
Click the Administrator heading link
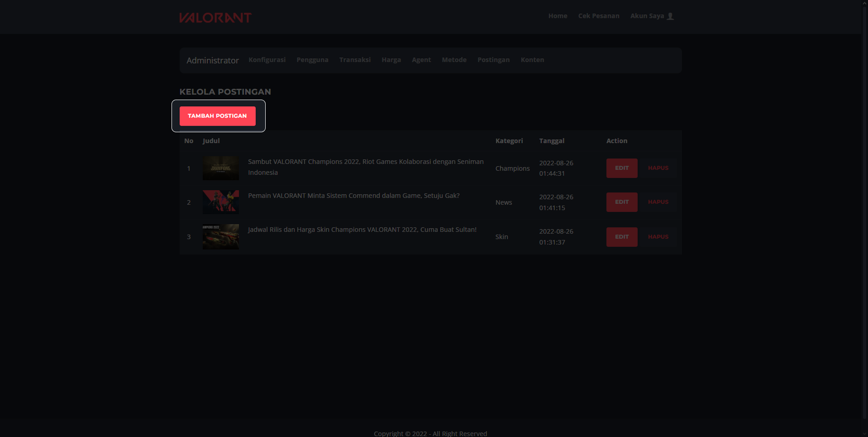(213, 60)
